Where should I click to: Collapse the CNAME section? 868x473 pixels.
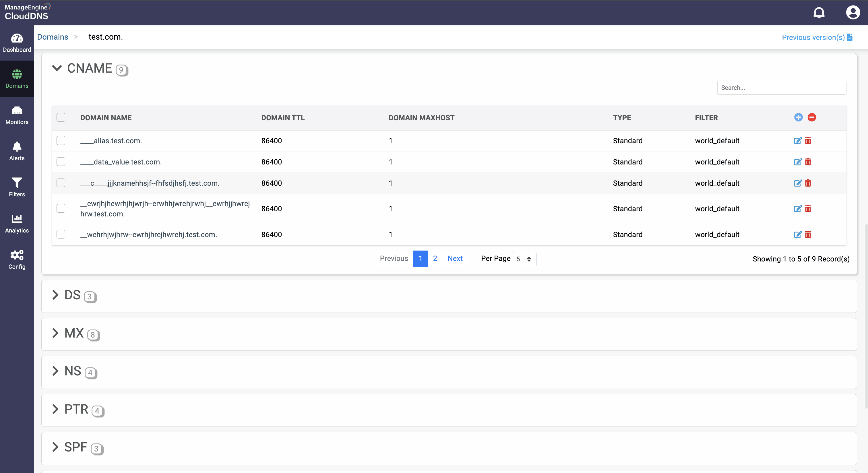[x=57, y=68]
